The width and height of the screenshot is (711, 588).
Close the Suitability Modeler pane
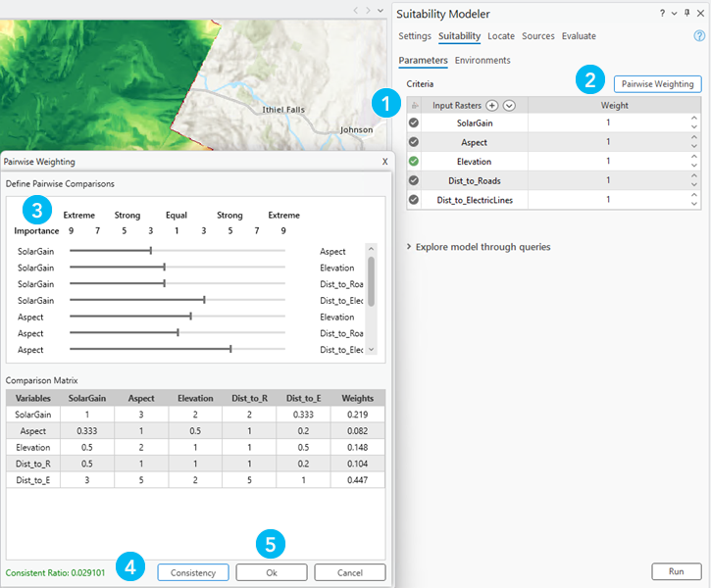point(700,14)
